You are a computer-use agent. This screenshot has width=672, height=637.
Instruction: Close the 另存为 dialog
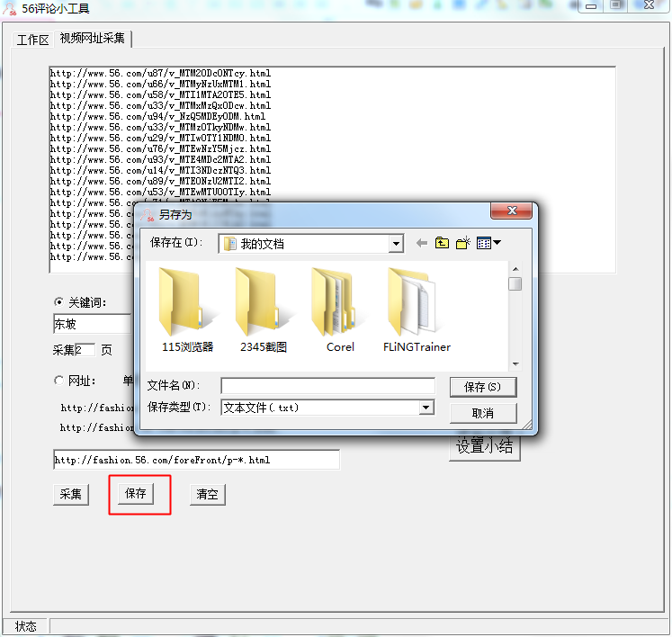coord(511,211)
